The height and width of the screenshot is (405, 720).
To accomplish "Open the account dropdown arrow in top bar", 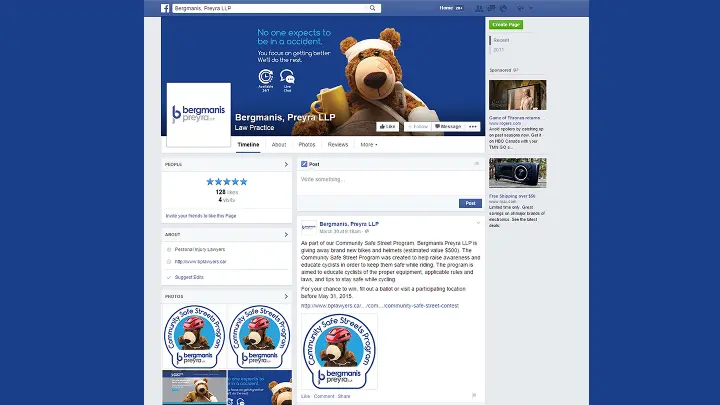I will [531, 8].
